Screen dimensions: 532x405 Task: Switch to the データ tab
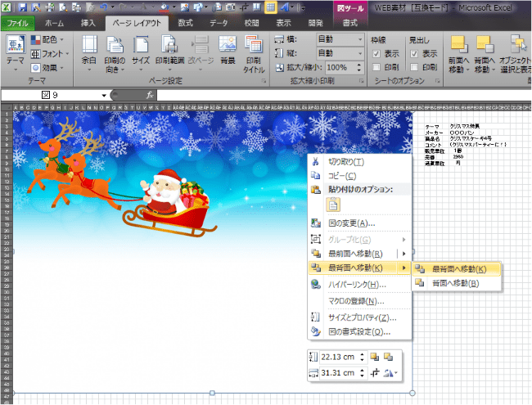(x=219, y=23)
